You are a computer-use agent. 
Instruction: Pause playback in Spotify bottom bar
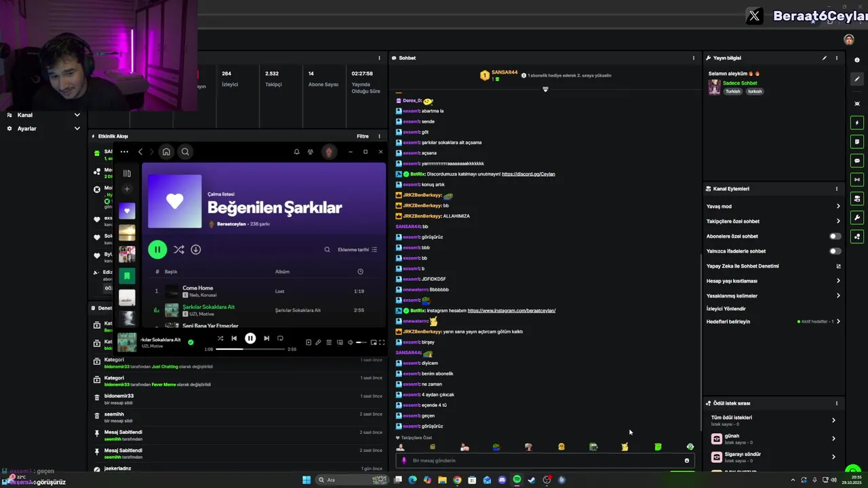[x=250, y=338]
